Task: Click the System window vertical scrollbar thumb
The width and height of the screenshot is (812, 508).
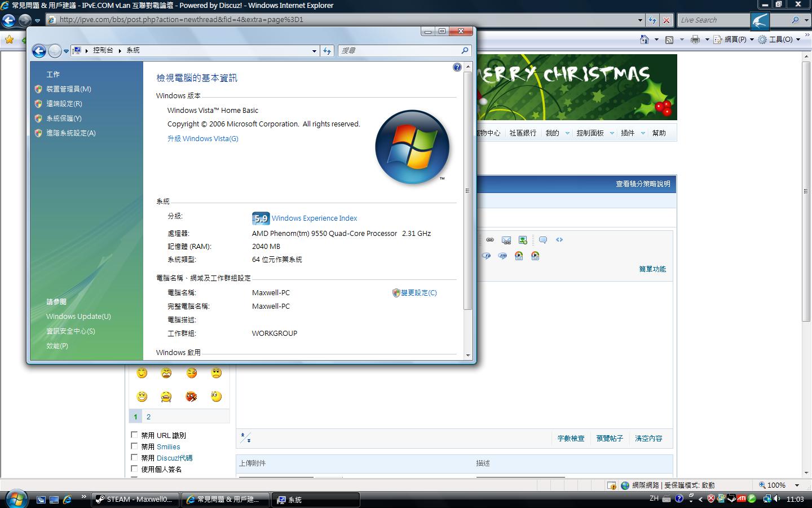Action: (467, 191)
